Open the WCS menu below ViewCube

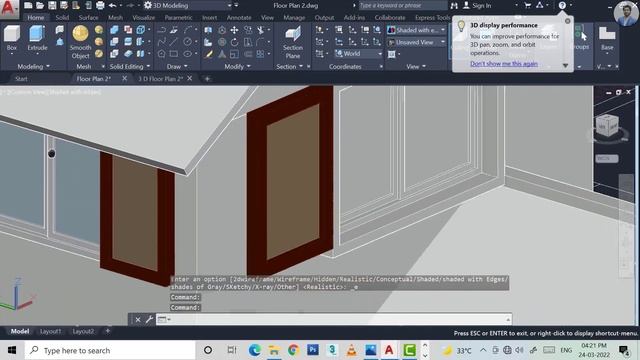pyautogui.click(x=607, y=158)
